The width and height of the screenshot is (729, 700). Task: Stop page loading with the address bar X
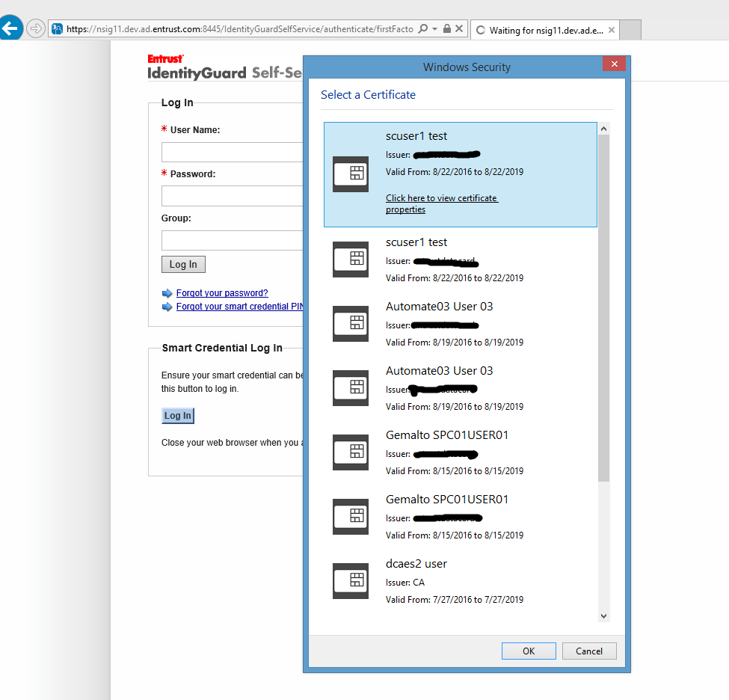[x=460, y=29]
